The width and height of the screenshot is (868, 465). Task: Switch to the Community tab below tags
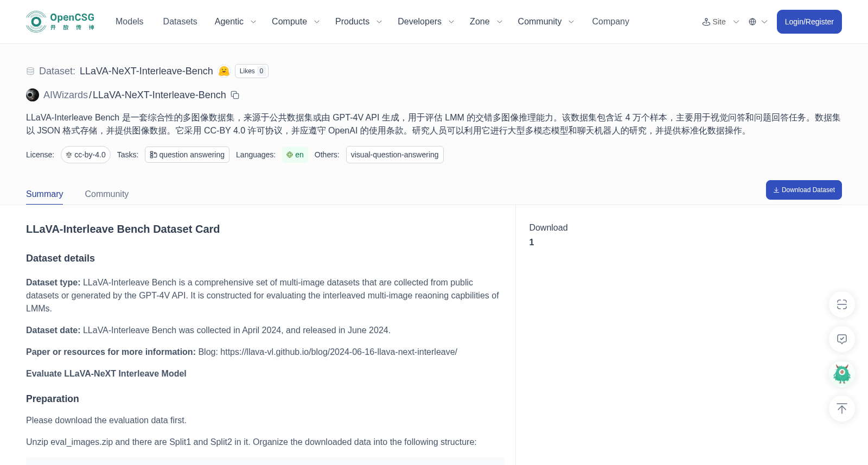point(107,194)
